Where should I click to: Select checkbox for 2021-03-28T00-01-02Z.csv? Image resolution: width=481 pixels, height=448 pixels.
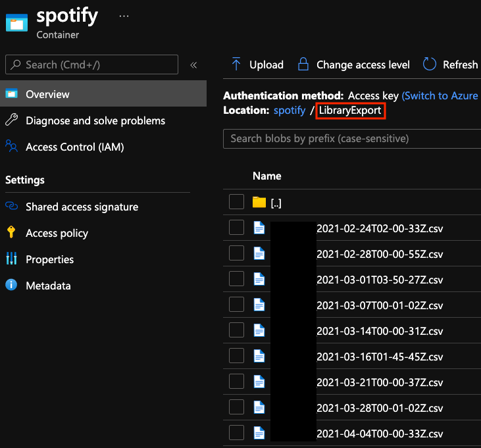tap(236, 407)
